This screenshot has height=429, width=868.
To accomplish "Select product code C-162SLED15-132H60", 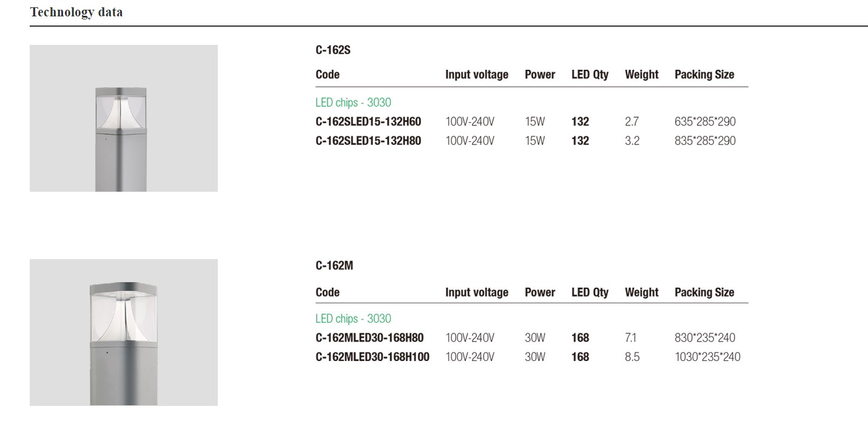I will pyautogui.click(x=368, y=121).
